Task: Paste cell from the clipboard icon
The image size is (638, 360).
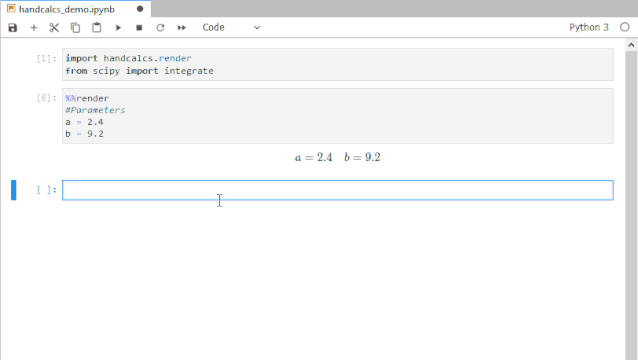Action: click(x=96, y=28)
